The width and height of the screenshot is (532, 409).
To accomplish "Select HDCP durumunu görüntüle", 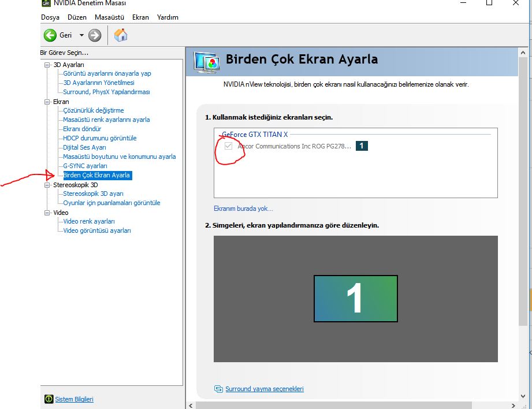I will pos(100,138).
